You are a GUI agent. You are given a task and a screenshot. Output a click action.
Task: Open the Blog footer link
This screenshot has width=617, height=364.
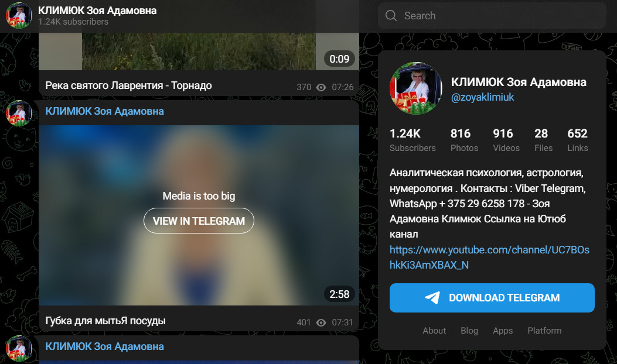[469, 331]
